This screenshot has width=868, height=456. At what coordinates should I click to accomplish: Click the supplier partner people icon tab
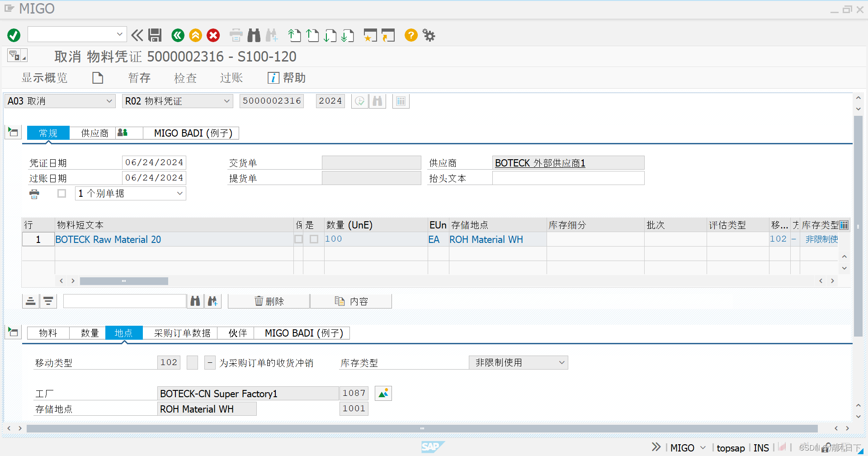(x=123, y=133)
